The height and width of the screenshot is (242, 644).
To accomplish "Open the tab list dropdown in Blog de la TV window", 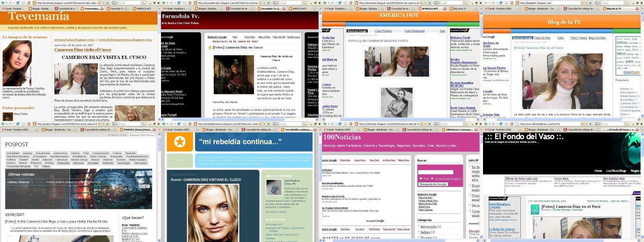I will pyautogui.click(x=642, y=8).
